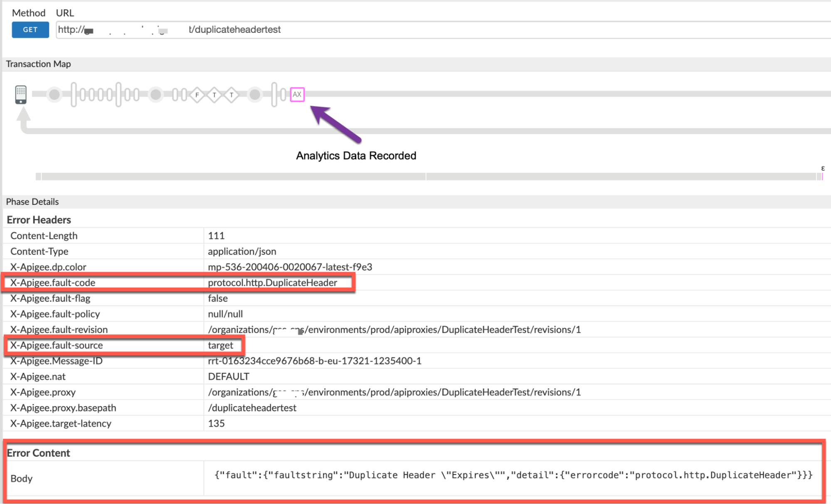Select the X-Apigee.Message-ID value
This screenshot has width=831, height=504.
pos(314,361)
